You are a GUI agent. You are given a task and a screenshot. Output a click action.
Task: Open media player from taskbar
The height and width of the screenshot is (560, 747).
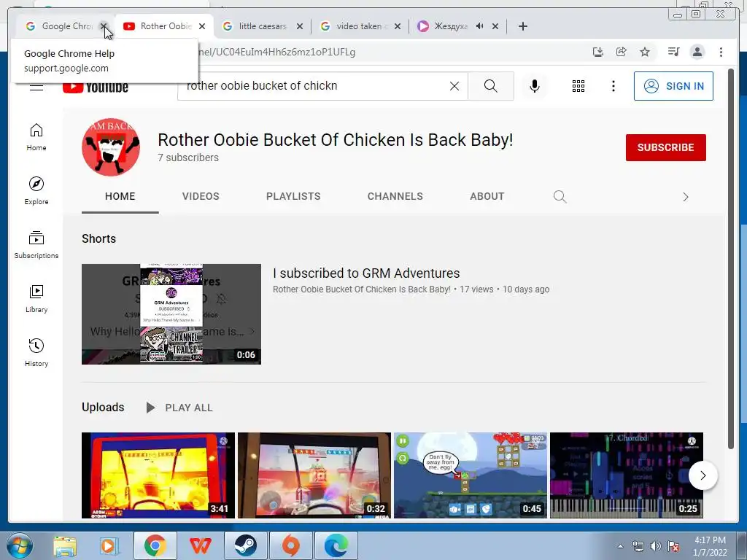click(x=109, y=545)
